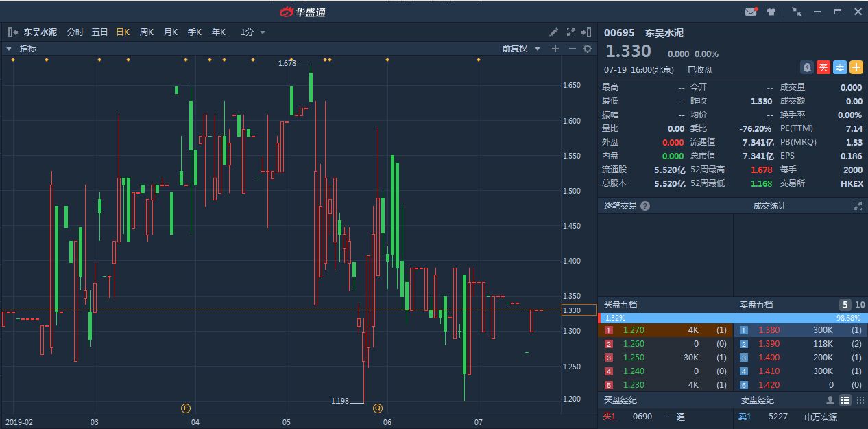The height and width of the screenshot is (429, 868).
Task: Select ask level 1 at 1.380
Action: tap(801, 330)
